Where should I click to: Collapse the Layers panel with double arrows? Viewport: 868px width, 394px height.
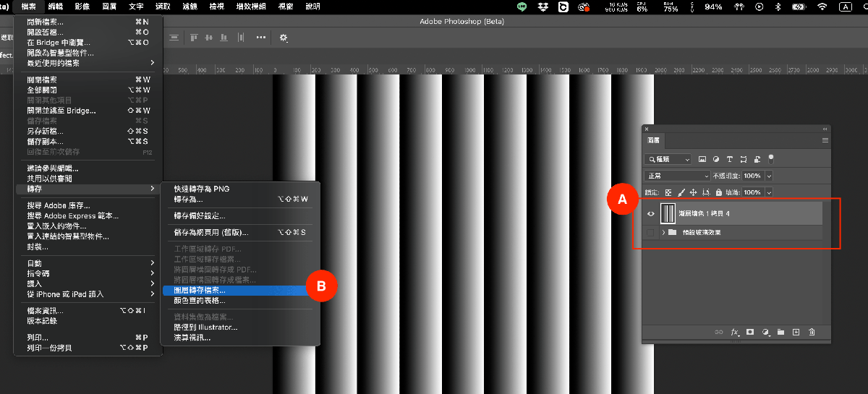pyautogui.click(x=825, y=129)
